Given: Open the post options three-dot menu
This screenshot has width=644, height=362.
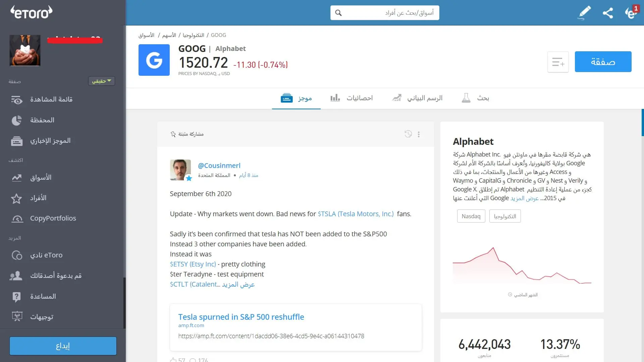Looking at the screenshot, I should tap(419, 134).
